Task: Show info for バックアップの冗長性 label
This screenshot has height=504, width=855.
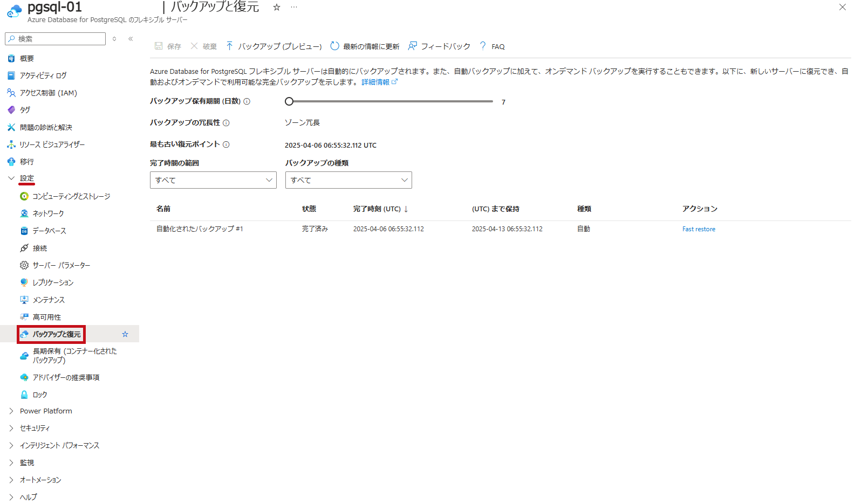Action: point(226,123)
